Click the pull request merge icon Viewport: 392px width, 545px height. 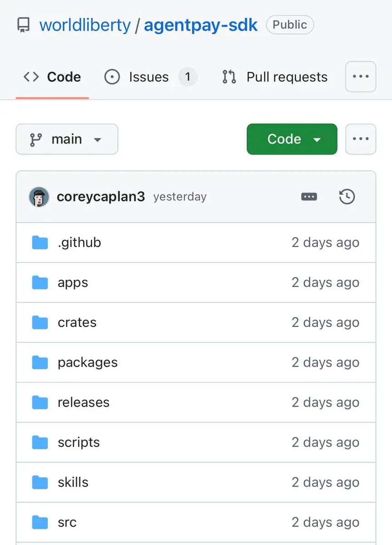pos(229,77)
